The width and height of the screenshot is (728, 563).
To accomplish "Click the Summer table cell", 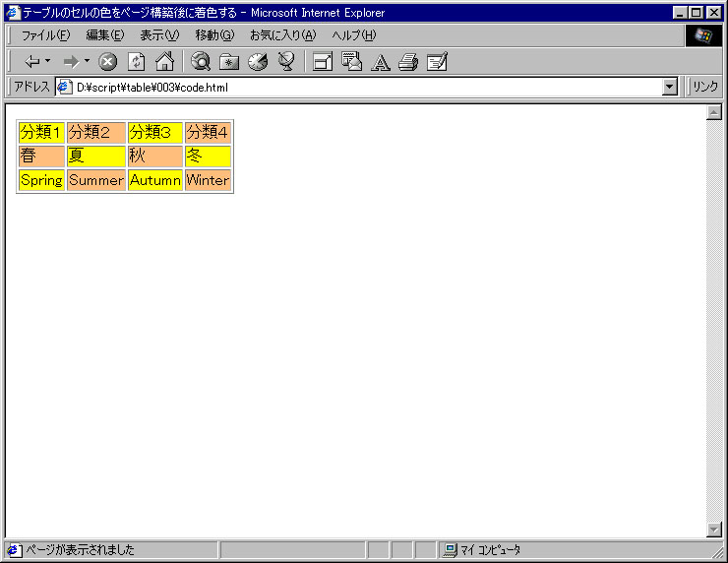I will pos(96,180).
